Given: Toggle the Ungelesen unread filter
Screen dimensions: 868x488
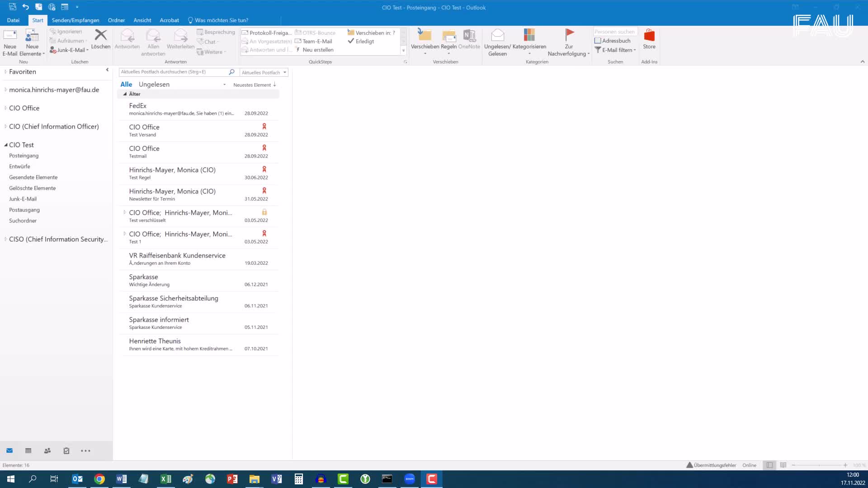Looking at the screenshot, I should (x=154, y=84).
